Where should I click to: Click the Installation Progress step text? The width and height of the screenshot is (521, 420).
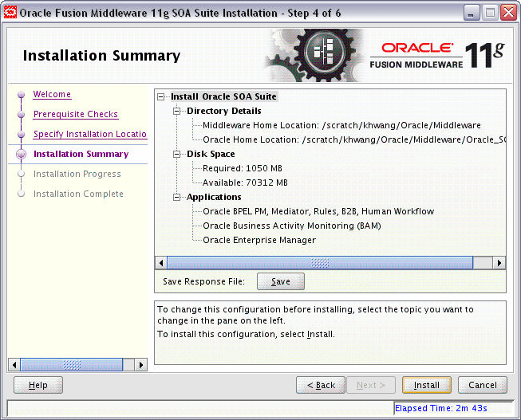click(x=77, y=174)
